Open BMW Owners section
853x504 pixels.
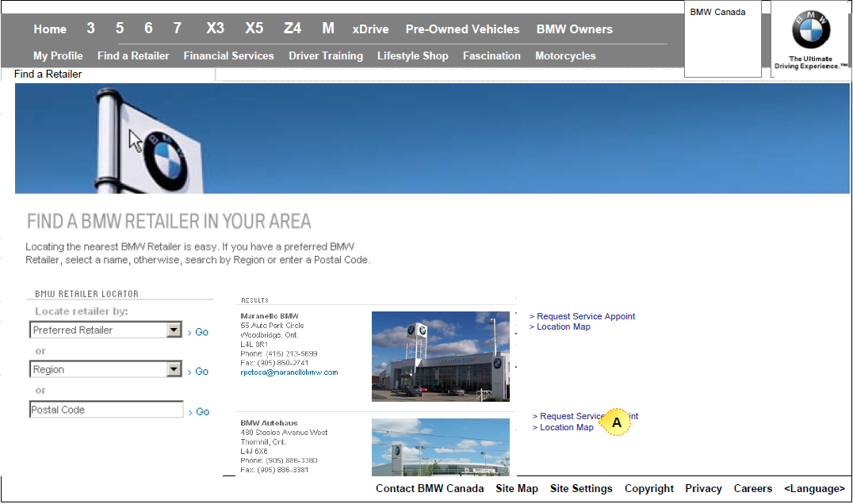(575, 29)
